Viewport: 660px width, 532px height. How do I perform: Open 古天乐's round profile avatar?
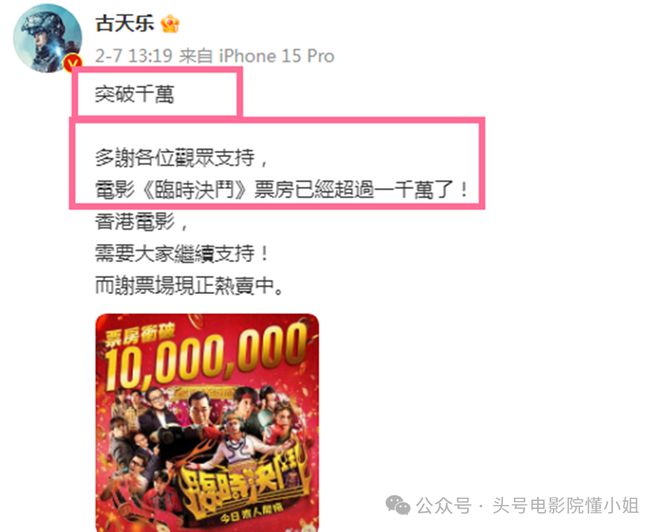click(x=48, y=38)
